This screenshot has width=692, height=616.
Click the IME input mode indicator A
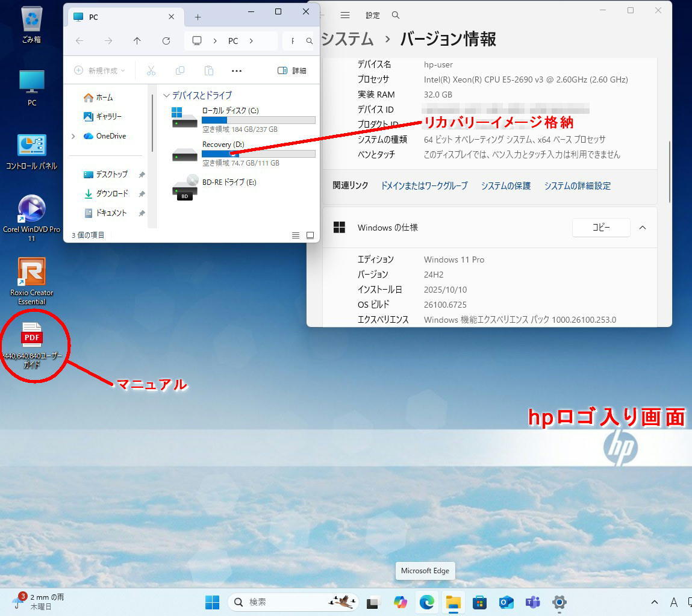coord(673,602)
